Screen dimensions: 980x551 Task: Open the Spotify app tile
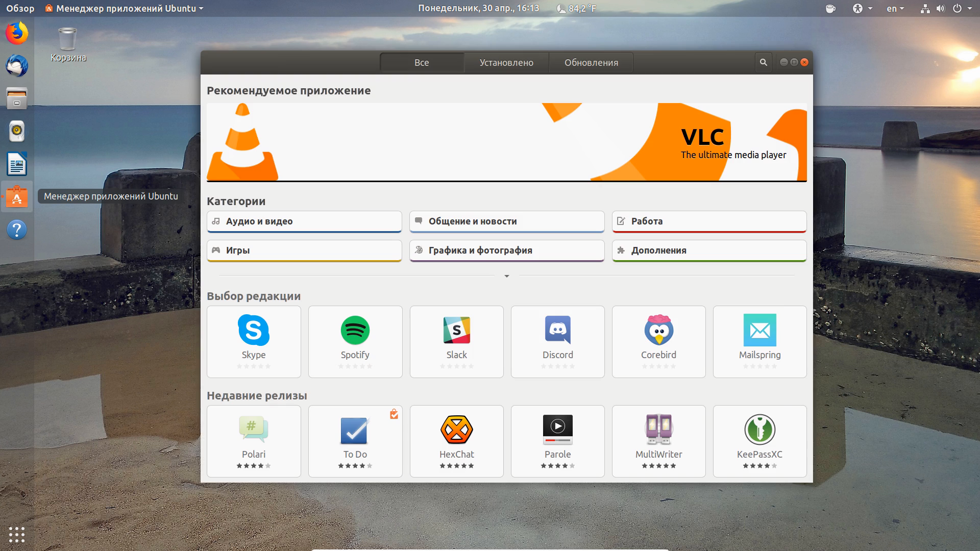coord(355,342)
